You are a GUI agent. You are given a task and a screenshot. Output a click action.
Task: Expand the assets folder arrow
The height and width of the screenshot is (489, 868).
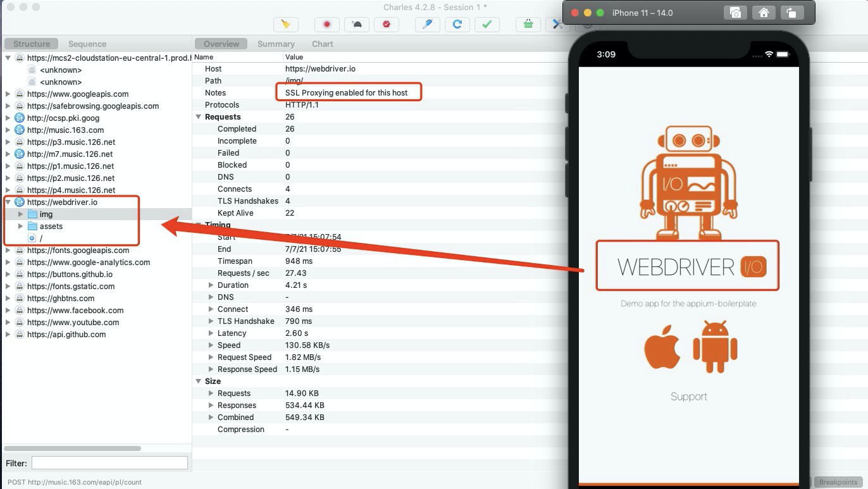(21, 226)
